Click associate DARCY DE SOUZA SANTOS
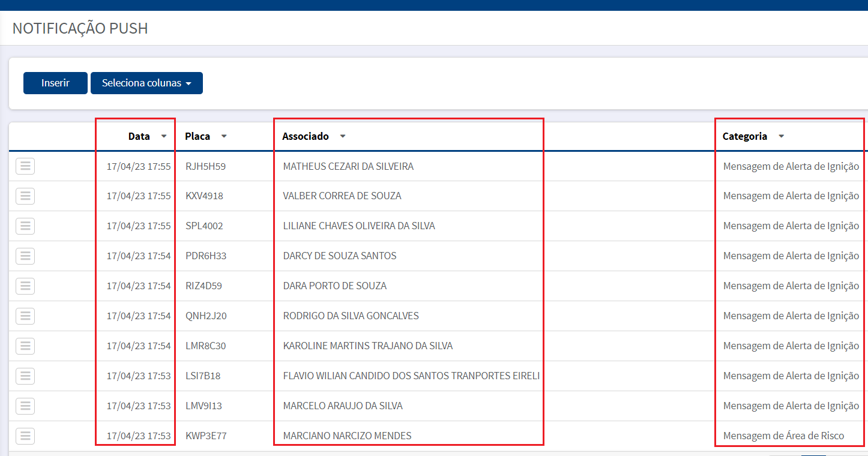The height and width of the screenshot is (456, 868). 340,256
